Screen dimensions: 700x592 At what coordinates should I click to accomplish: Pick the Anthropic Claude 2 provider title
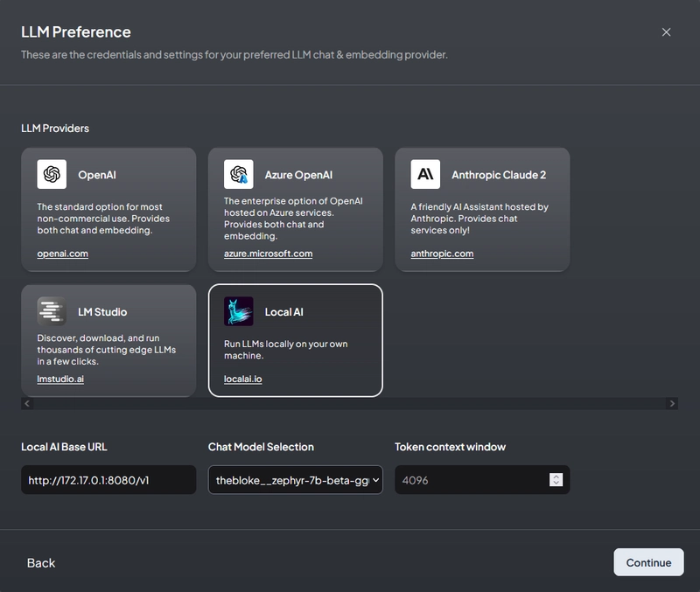point(499,175)
